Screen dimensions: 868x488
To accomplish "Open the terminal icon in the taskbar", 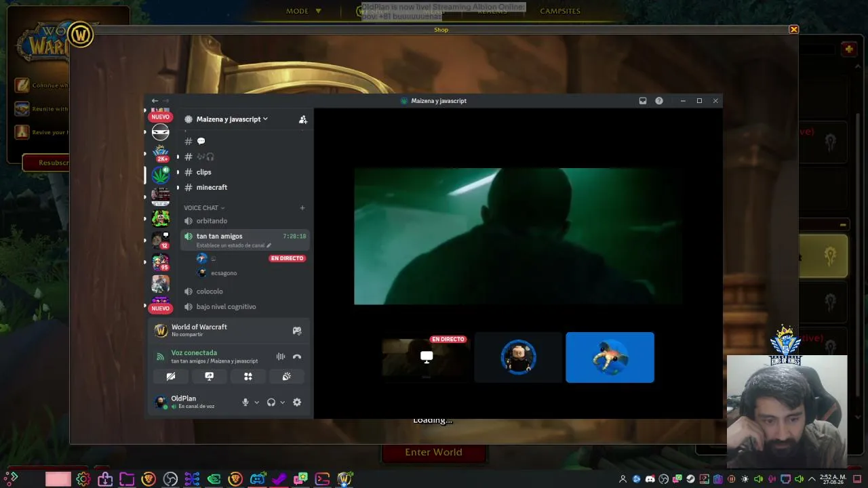I will 322,479.
